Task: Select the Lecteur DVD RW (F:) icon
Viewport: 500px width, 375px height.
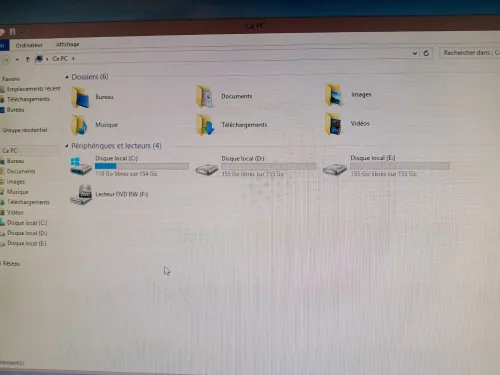Action: pos(81,194)
